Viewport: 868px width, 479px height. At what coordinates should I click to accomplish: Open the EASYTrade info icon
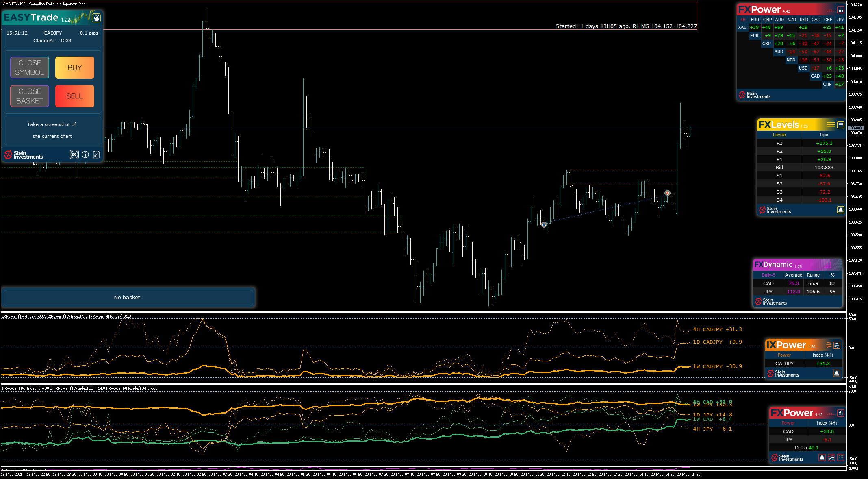pyautogui.click(x=85, y=155)
